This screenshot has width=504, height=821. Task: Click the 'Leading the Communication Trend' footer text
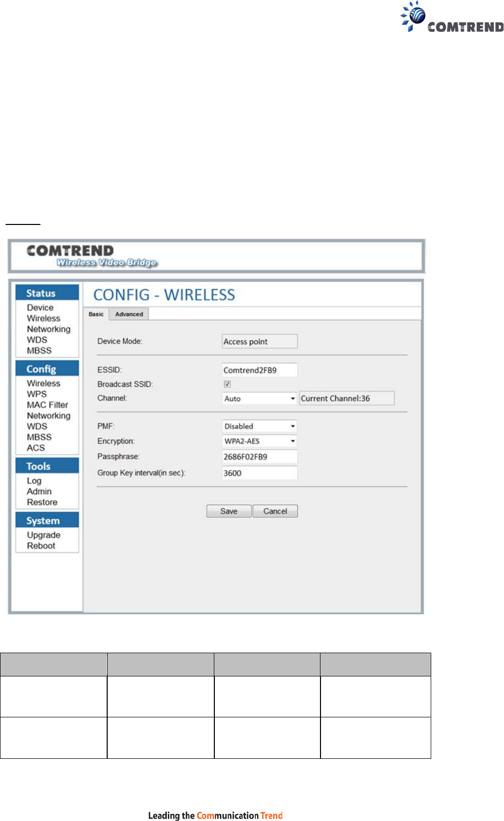pos(215,815)
